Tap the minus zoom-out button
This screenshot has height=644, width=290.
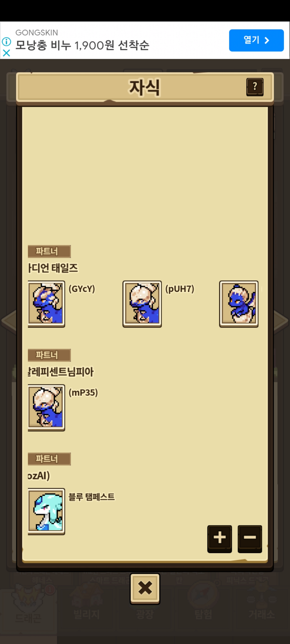[x=250, y=539]
